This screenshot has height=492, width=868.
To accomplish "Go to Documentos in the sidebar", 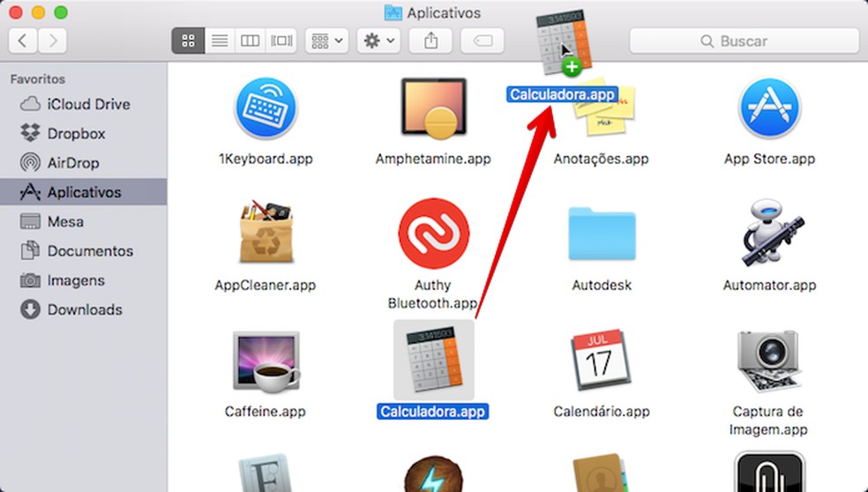I will click(x=83, y=250).
